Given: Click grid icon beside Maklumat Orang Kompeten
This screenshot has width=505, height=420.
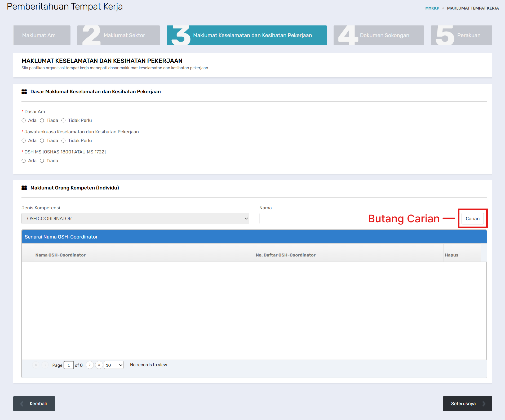Looking at the screenshot, I should pyautogui.click(x=24, y=188).
